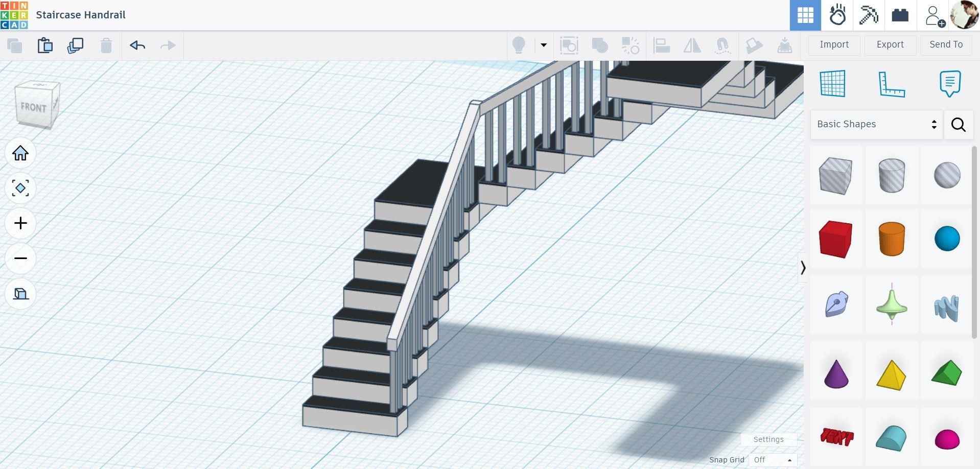Click the Align tool icon
980x469 pixels.
[x=662, y=45]
